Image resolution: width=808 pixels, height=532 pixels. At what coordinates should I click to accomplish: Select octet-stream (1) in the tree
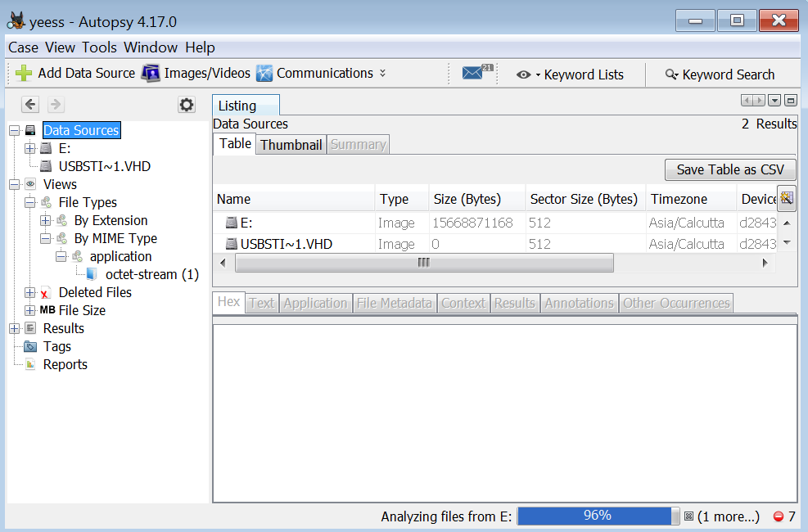coord(152,274)
